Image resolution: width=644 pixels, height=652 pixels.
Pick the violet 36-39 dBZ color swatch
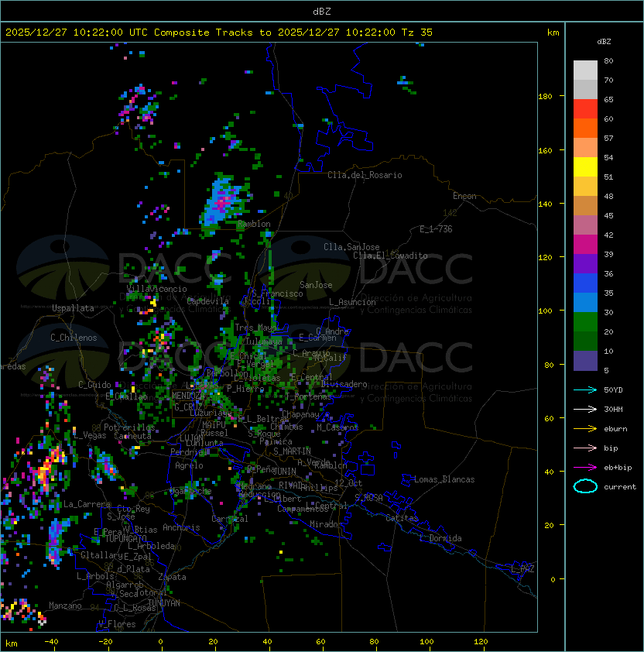click(585, 264)
